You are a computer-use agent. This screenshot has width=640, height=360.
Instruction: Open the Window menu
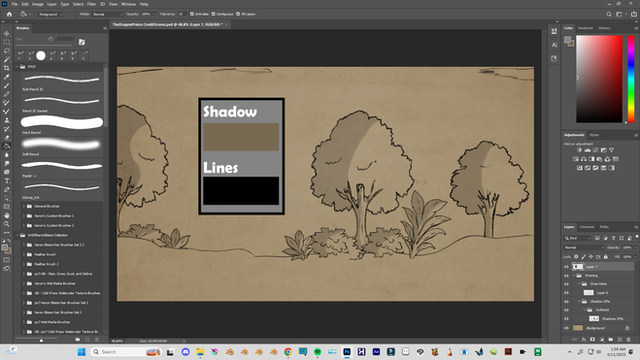(128, 4)
